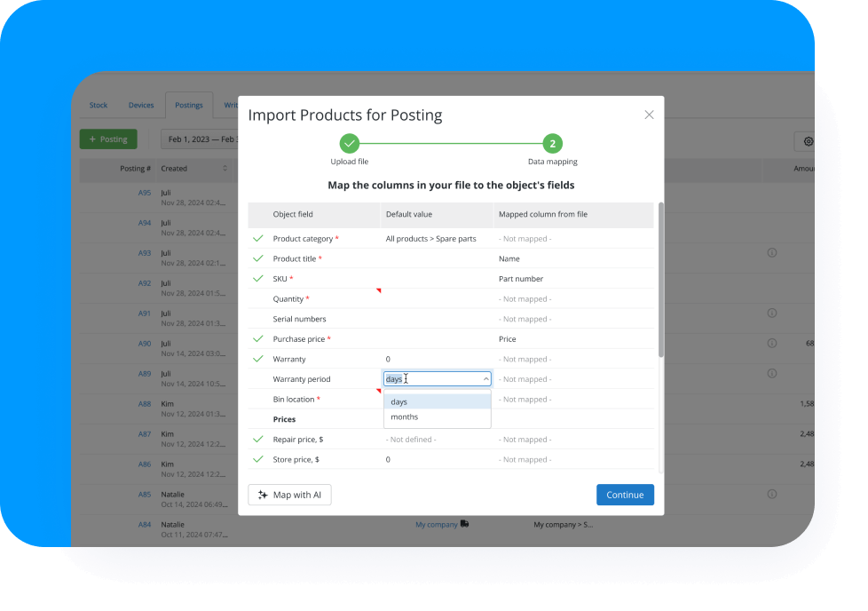Viewport: 868px width, 611px height.
Task: Click green checkmark beside Product category
Action: point(258,239)
